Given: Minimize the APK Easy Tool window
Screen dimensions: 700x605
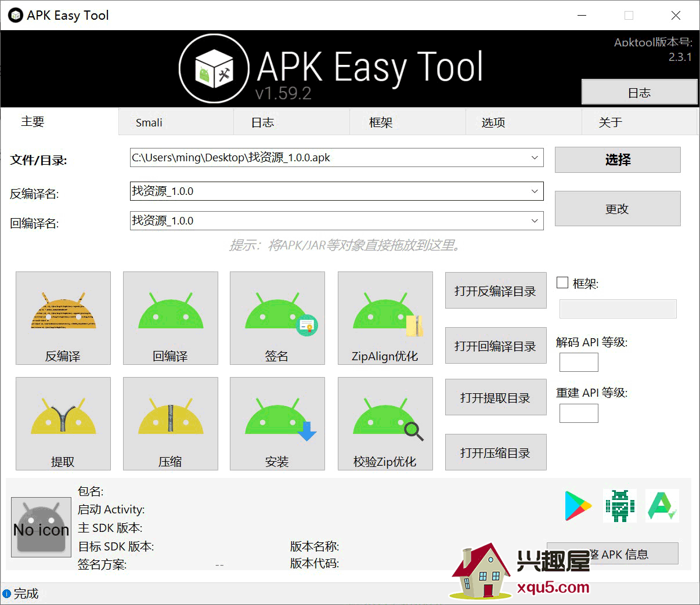Looking at the screenshot, I should (582, 16).
